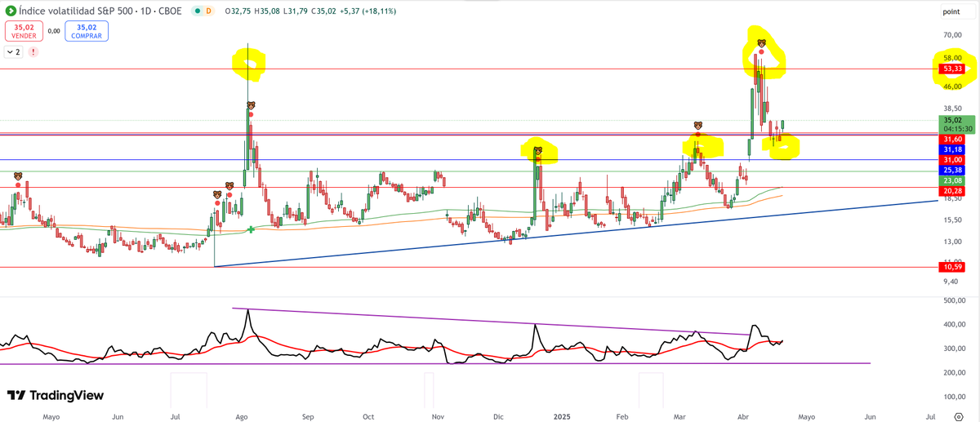Viewport: 980px width, 422px height.
Task: Click the 2025 label on time axis
Action: pos(562,416)
